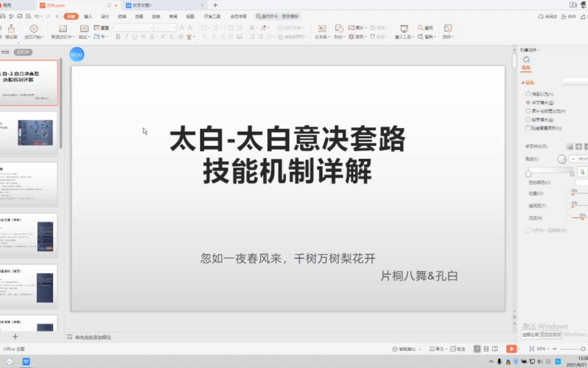Click the gradient angle dial

[x=562, y=159]
